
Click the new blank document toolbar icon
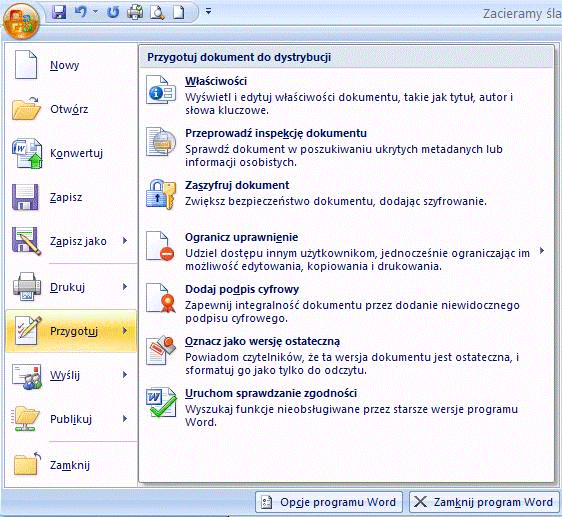pos(179,12)
